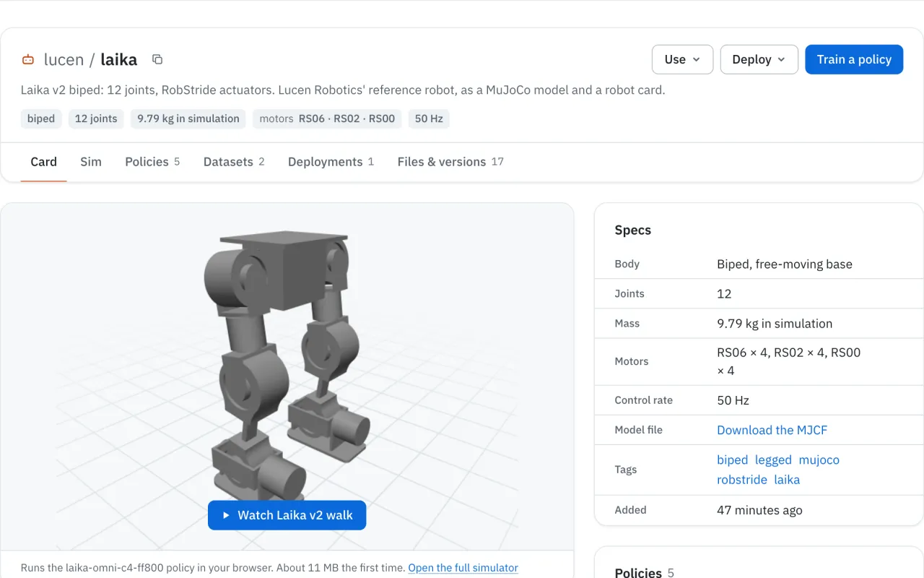This screenshot has height=578, width=924.
Task: Start the Watch Laika v2 walk demo
Action: tap(287, 515)
